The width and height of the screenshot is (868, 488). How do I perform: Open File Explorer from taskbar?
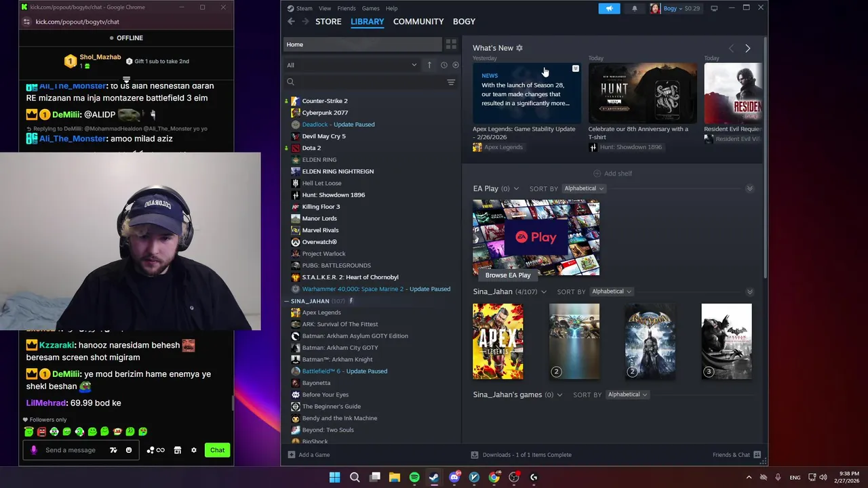point(395,477)
